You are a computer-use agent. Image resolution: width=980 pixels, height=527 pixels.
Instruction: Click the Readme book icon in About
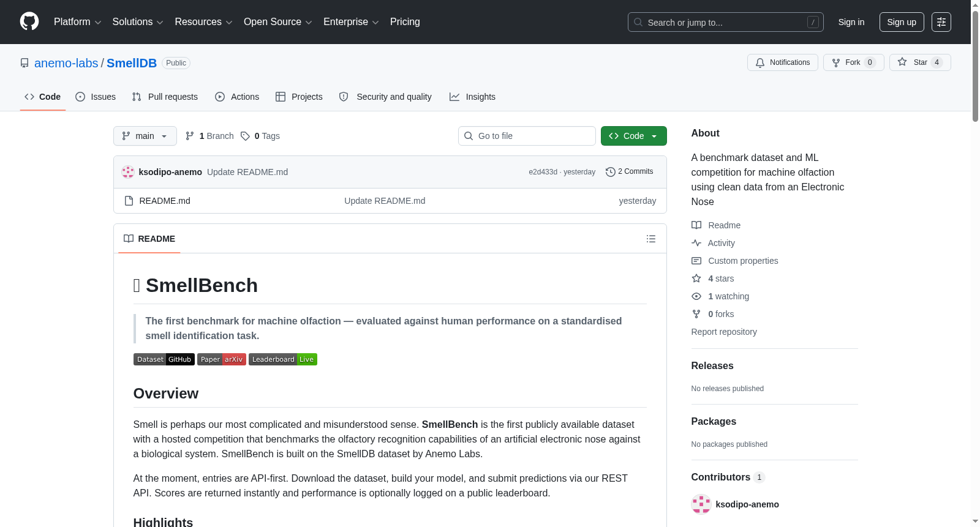696,225
